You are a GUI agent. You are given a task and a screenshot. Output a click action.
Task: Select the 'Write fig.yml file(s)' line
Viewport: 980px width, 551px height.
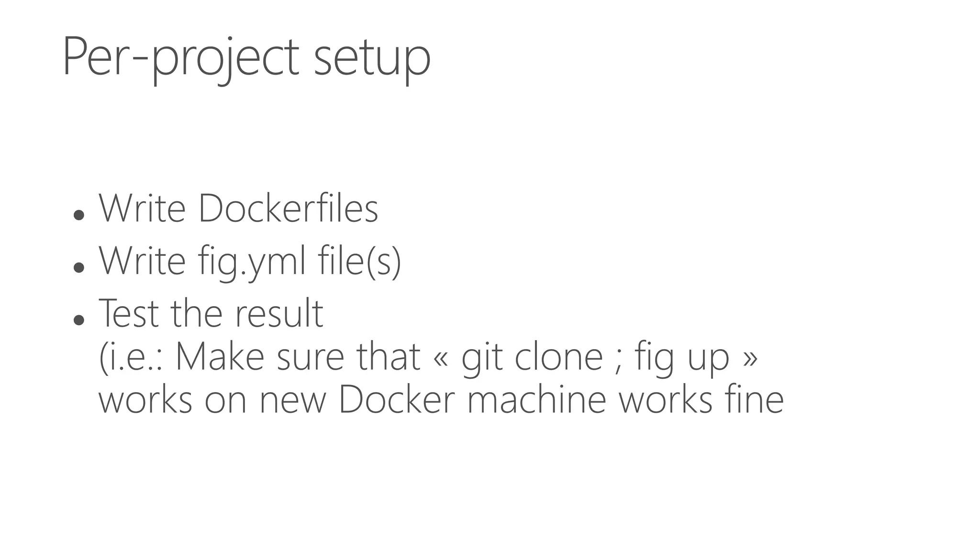point(250,262)
